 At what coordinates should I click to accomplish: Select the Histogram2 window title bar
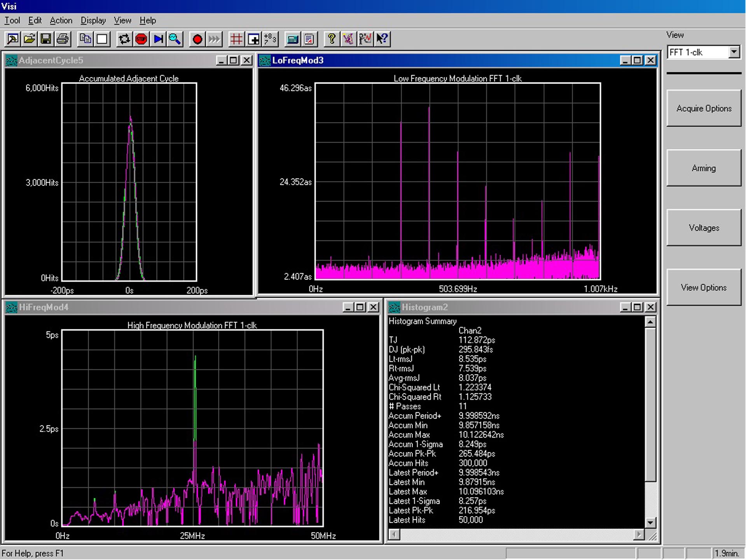coord(522,307)
